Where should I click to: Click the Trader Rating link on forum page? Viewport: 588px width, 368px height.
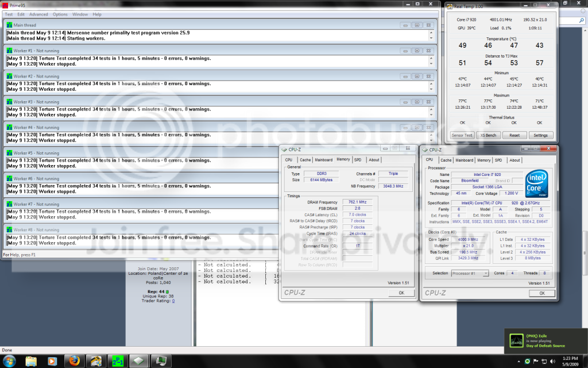[x=173, y=301]
